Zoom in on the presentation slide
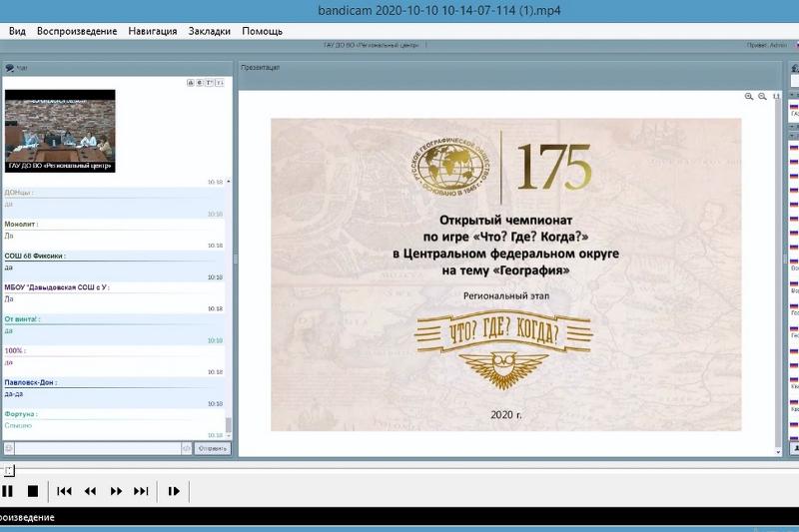The width and height of the screenshot is (799, 532). pyautogui.click(x=749, y=97)
